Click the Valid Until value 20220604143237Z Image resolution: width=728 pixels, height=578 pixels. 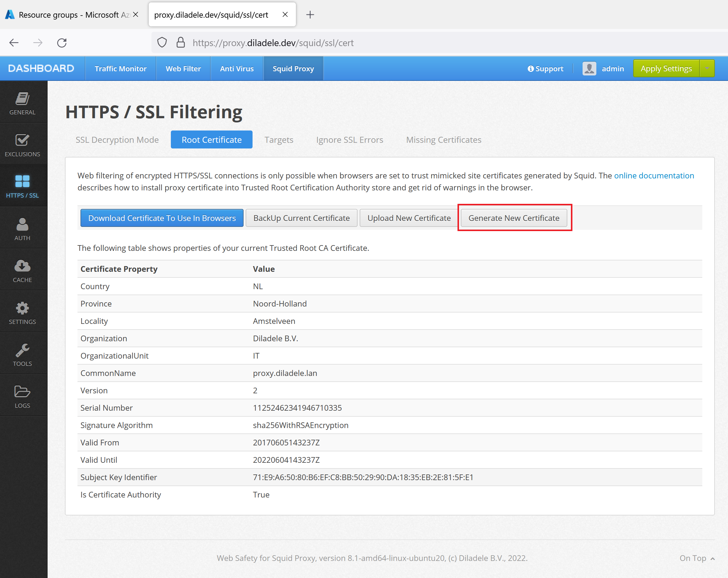(x=286, y=460)
